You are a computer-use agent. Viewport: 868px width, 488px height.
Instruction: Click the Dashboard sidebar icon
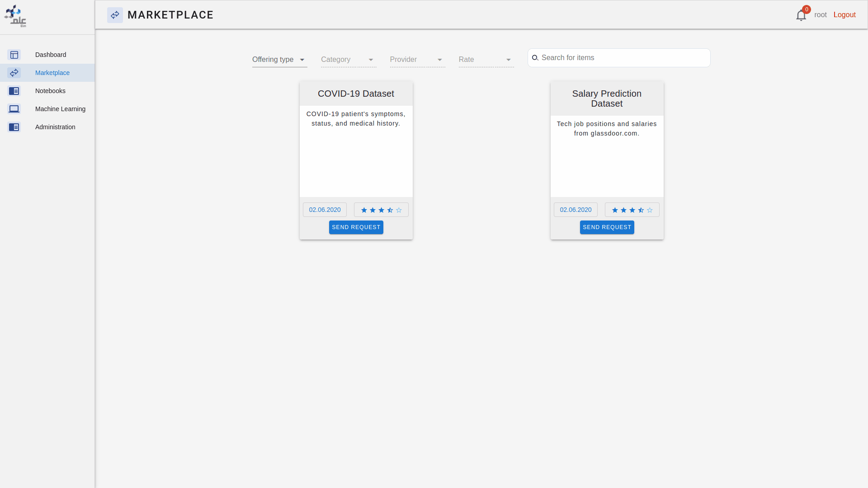click(14, 55)
